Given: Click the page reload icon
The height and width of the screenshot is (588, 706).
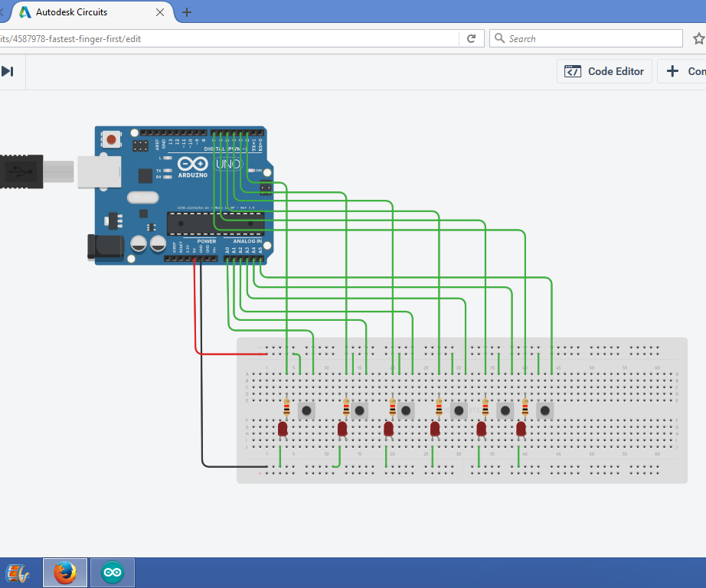Looking at the screenshot, I should tap(471, 38).
